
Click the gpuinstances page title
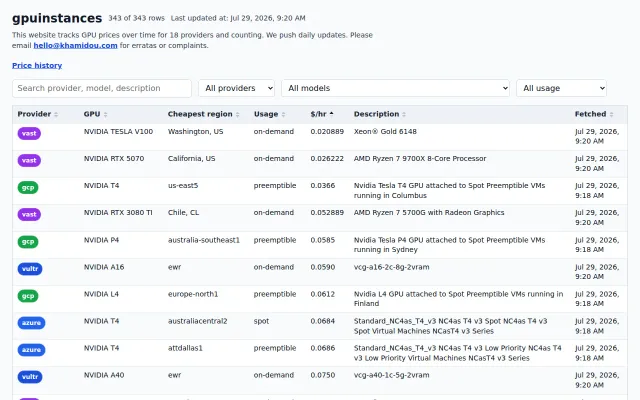(x=57, y=18)
